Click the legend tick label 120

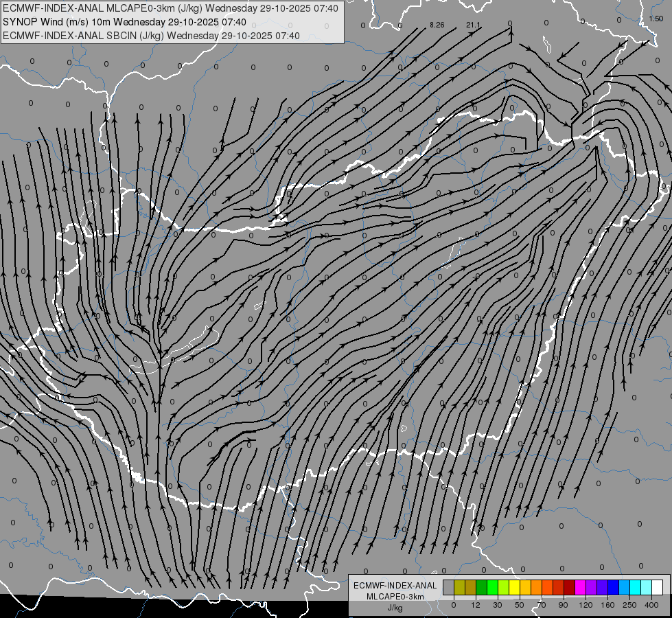(586, 605)
